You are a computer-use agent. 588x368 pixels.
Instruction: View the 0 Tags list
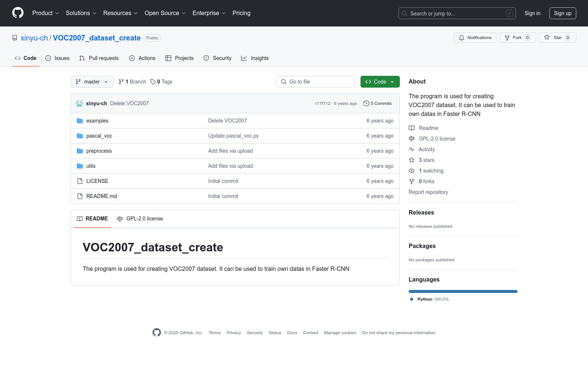[161, 82]
